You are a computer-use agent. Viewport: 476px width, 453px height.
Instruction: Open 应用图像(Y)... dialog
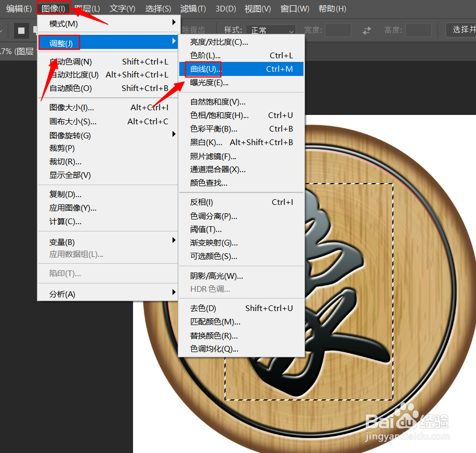coord(108,208)
